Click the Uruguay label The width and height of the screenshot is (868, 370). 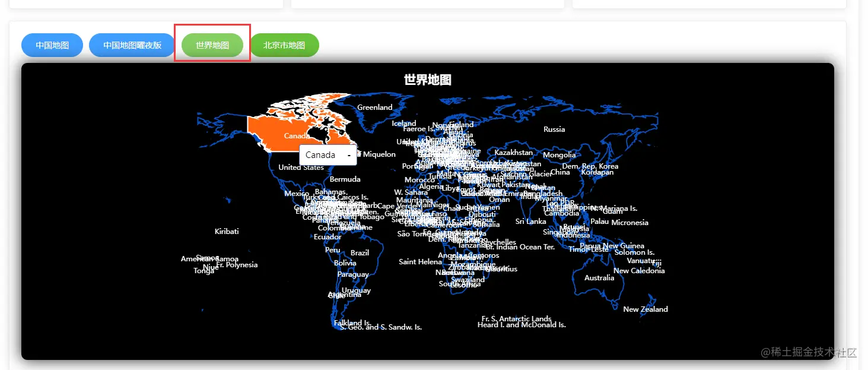click(x=356, y=290)
